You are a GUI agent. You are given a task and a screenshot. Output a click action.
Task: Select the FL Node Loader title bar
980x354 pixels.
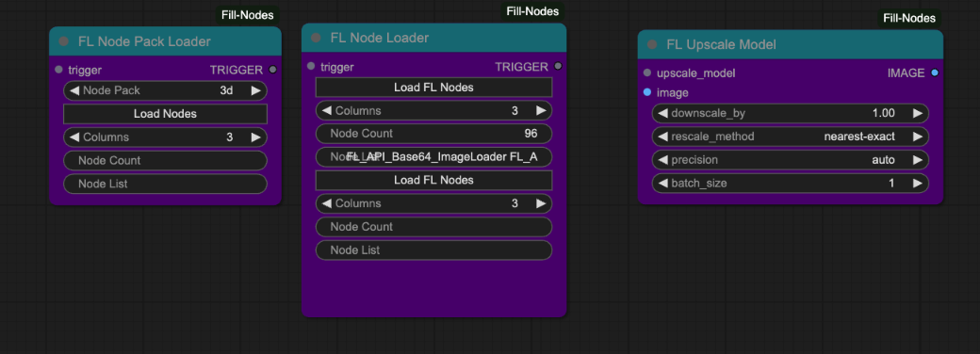click(433, 38)
